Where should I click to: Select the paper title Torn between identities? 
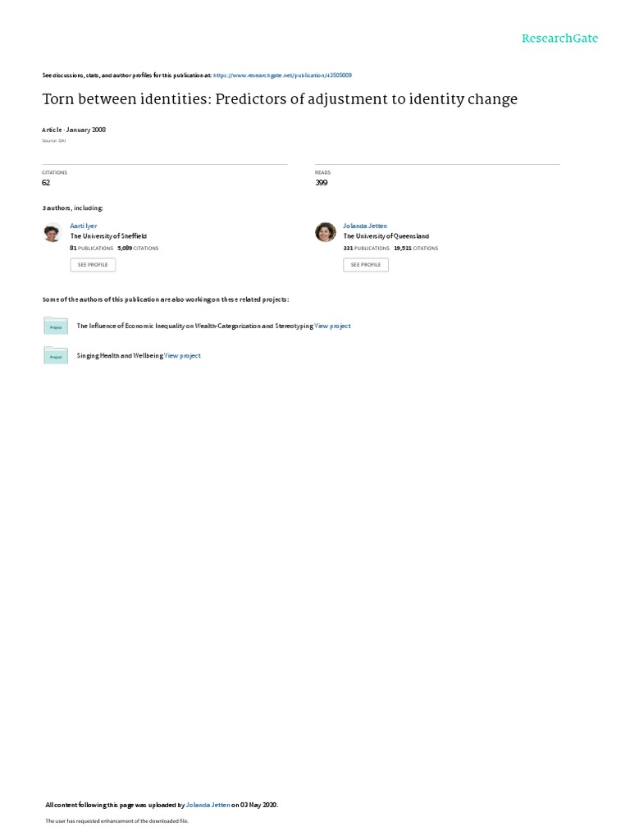[280, 99]
